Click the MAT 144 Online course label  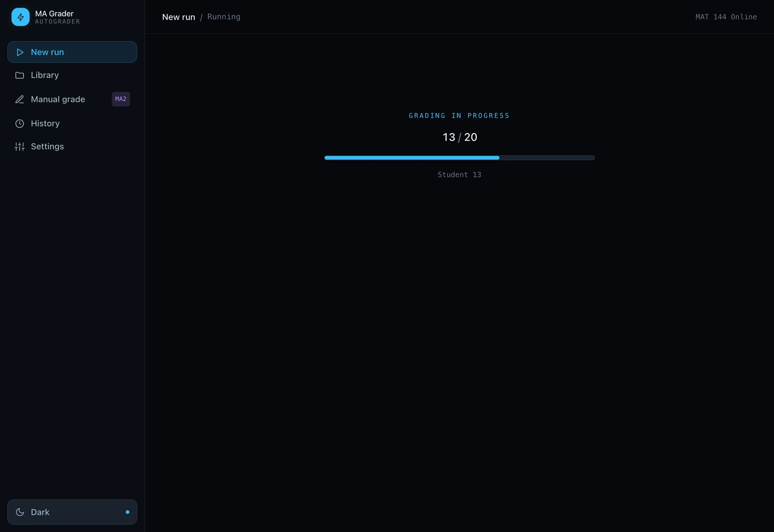[726, 17]
